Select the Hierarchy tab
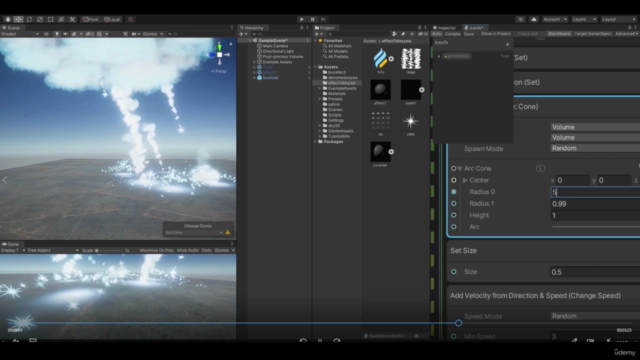 pos(251,28)
